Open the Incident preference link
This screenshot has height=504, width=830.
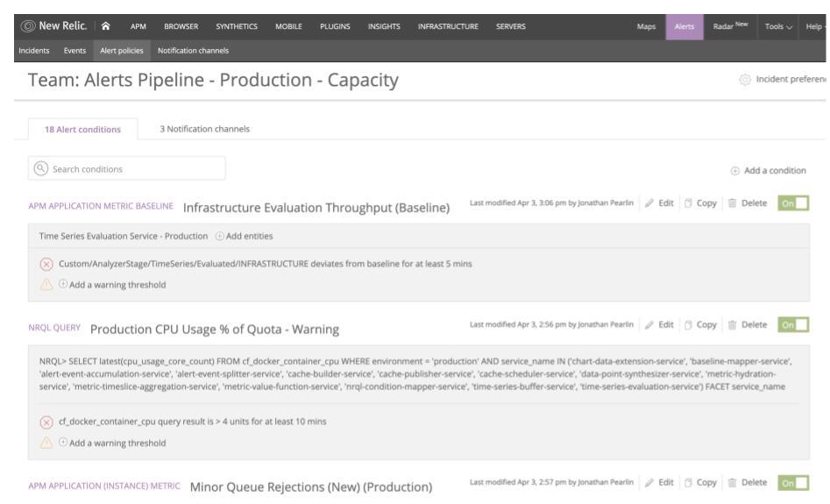coord(791,79)
